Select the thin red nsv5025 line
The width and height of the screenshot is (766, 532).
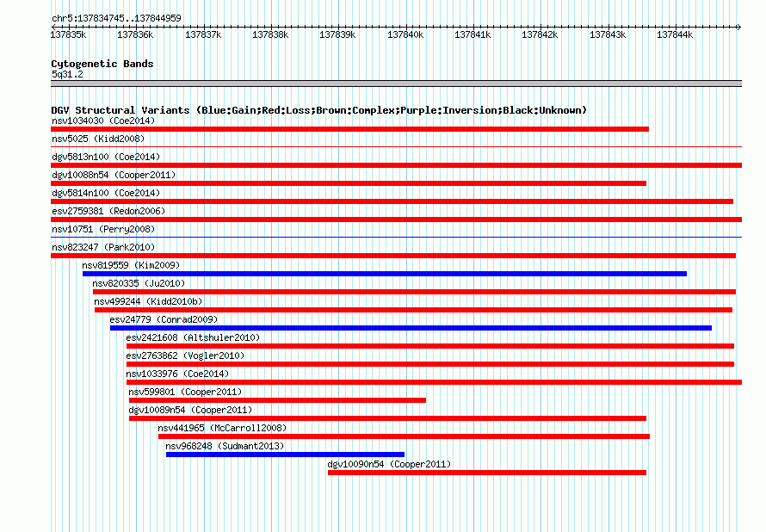[396, 146]
